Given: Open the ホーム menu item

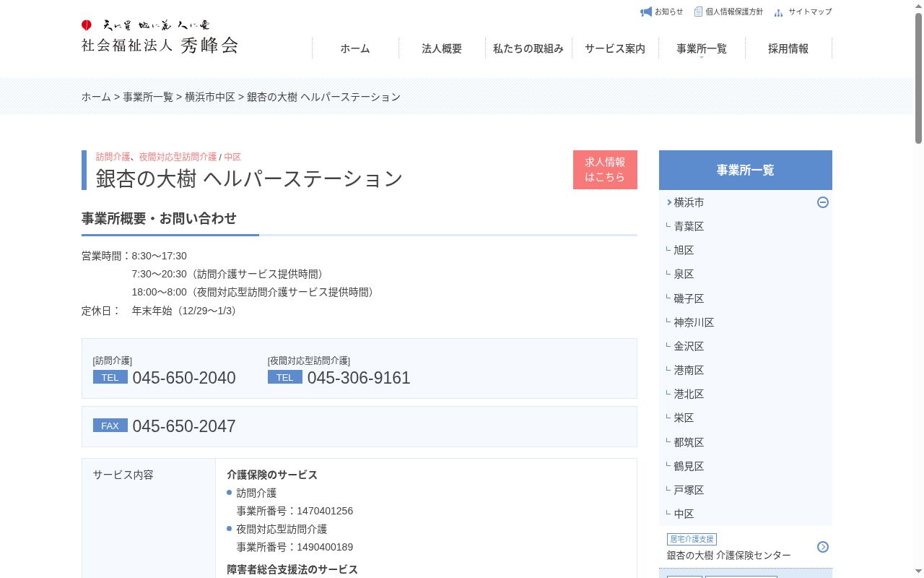Looking at the screenshot, I should point(355,48).
